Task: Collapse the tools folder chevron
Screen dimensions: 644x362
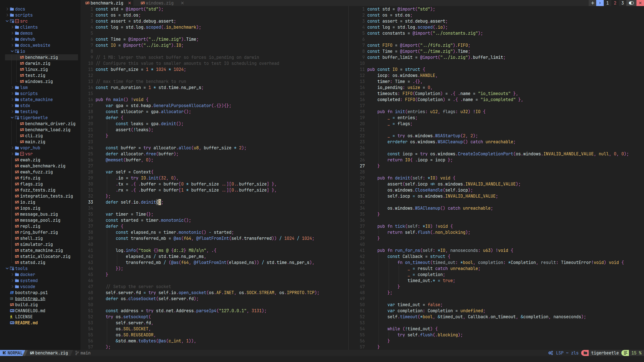Action: click(7, 268)
